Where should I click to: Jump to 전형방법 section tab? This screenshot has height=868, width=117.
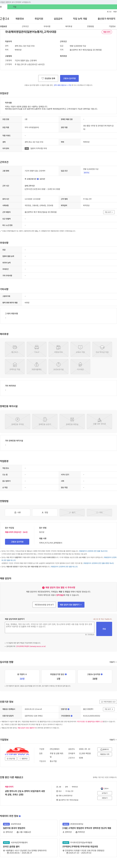(90, 26)
